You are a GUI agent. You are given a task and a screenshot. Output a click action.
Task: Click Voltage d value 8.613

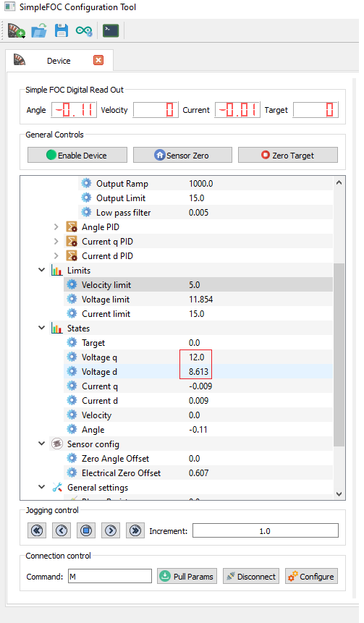[198, 371]
